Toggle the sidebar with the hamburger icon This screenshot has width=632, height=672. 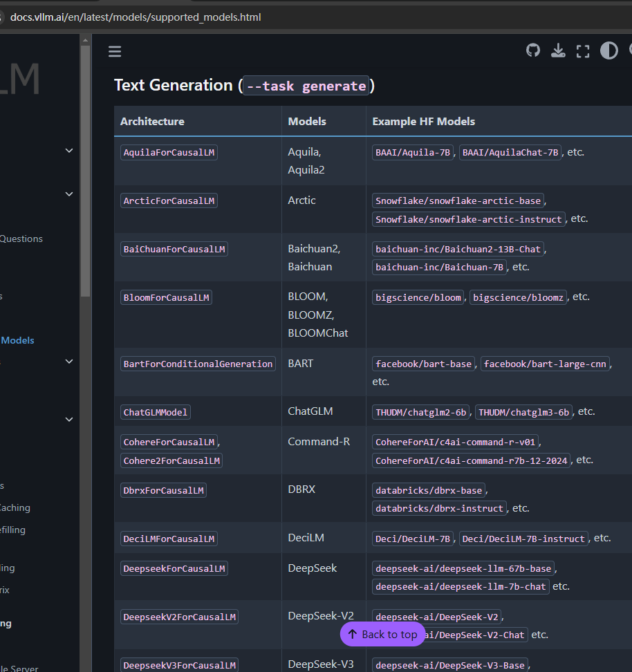[x=115, y=51]
